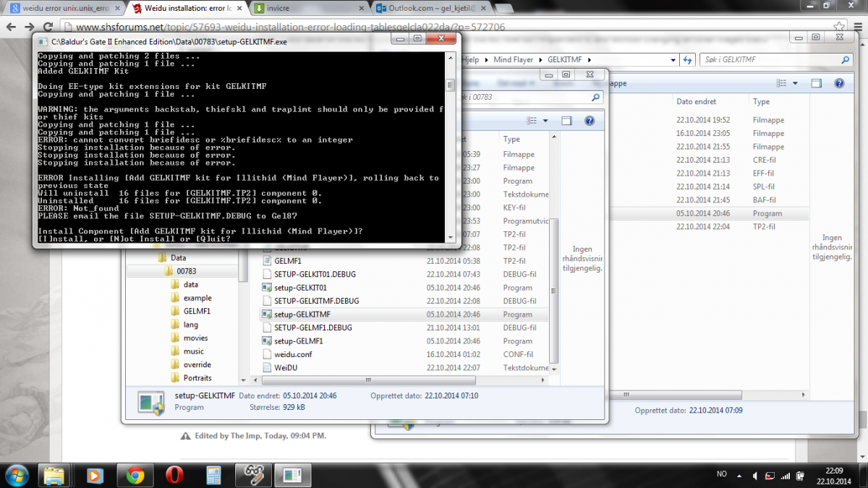Select 'movies' folder in tree
Viewport: 868px width, 488px height.
195,338
